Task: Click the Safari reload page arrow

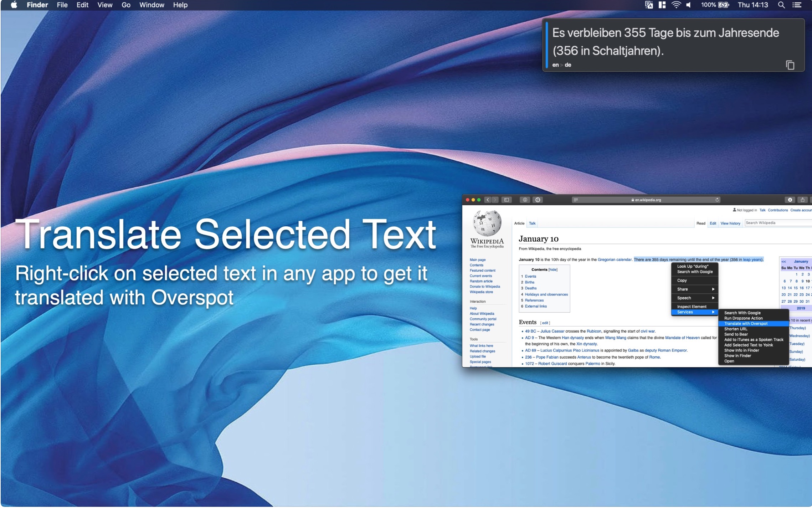Action: click(x=717, y=200)
